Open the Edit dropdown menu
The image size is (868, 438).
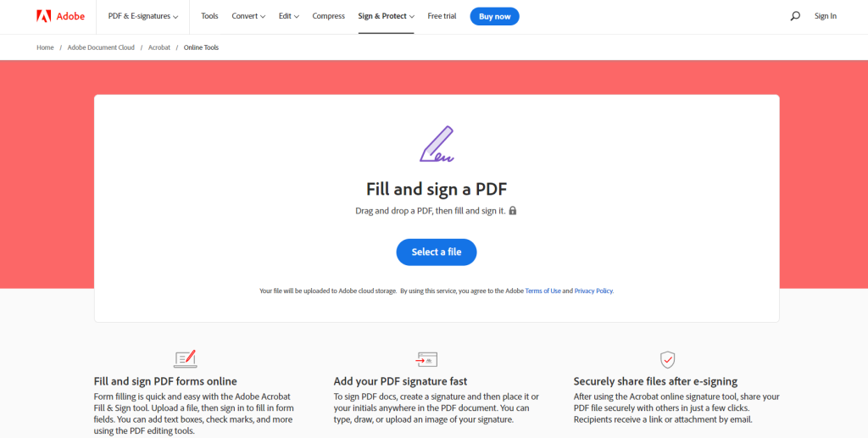tap(289, 16)
